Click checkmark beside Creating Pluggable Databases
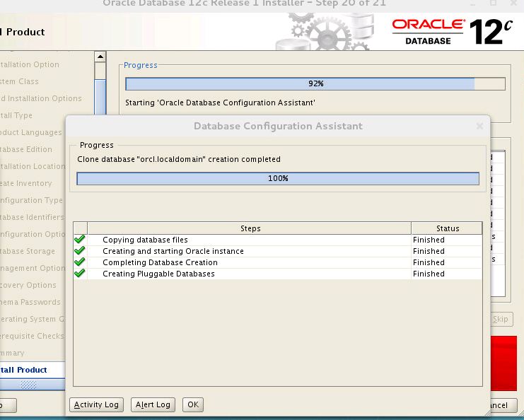This screenshot has height=420, width=524. tap(79, 274)
